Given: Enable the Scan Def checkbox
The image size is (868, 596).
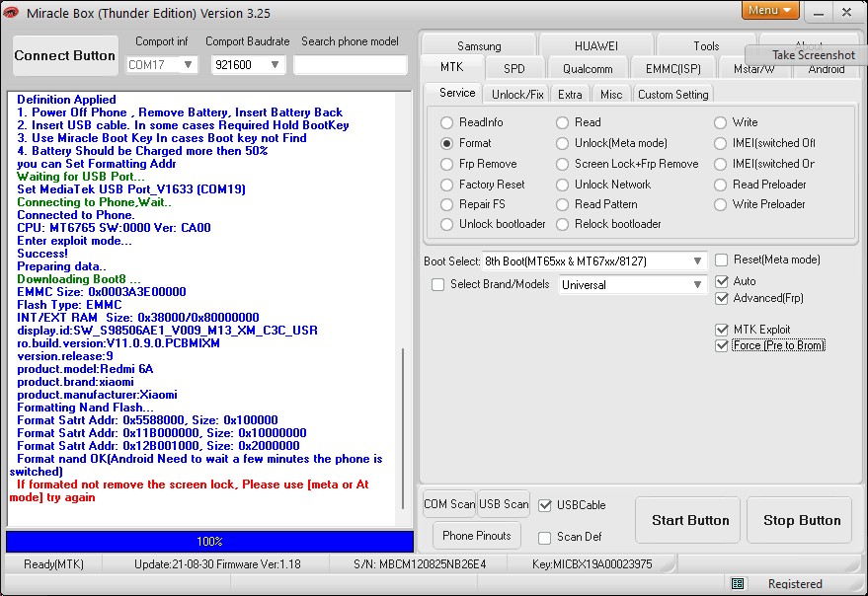Looking at the screenshot, I should click(545, 538).
